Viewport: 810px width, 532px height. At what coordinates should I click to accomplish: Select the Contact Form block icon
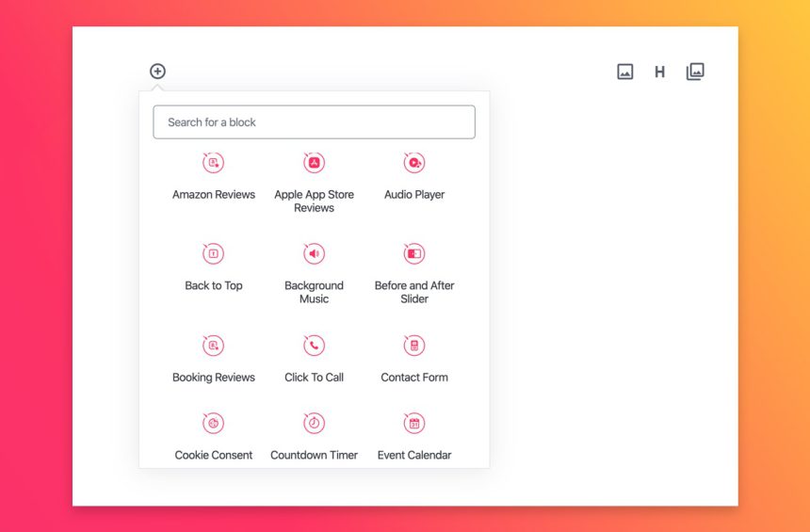414,346
